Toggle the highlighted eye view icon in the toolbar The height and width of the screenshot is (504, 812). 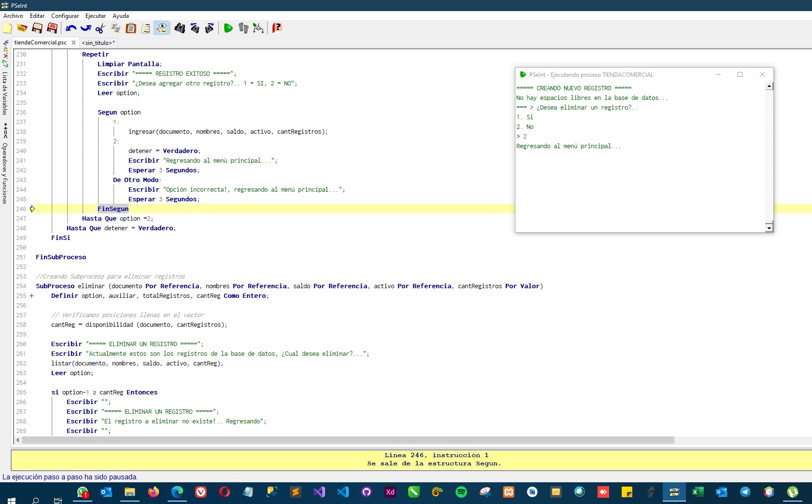pyautogui.click(x=161, y=28)
